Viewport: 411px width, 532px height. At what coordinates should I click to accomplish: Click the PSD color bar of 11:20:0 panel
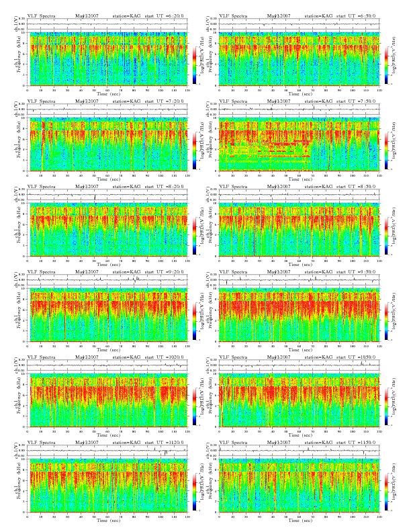click(194, 492)
